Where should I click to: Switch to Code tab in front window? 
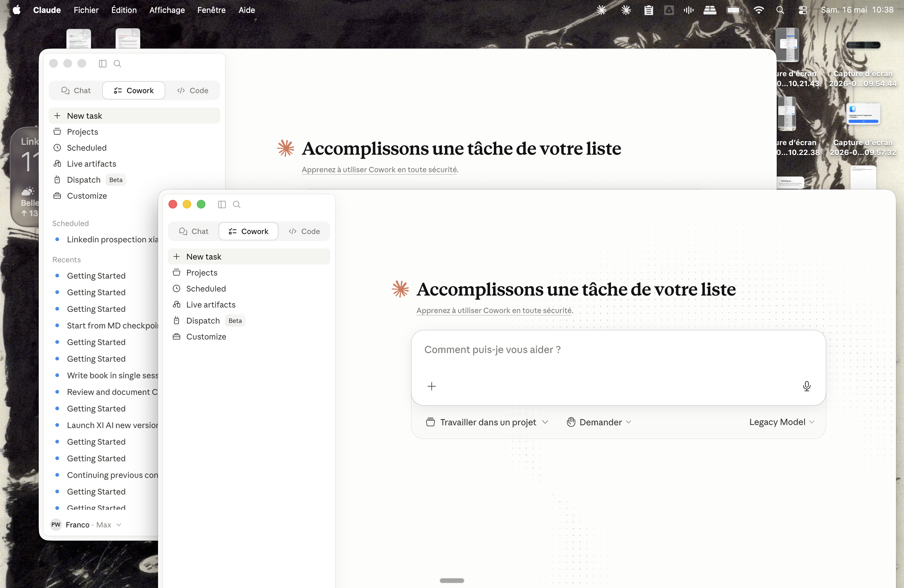point(304,231)
